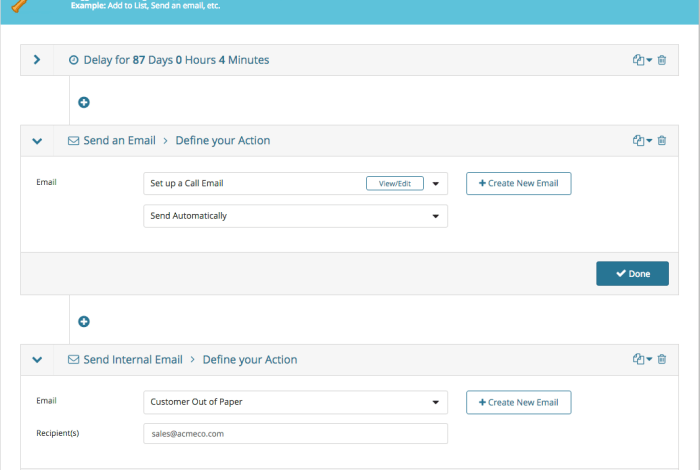Add a step below the Delay action

click(x=84, y=102)
